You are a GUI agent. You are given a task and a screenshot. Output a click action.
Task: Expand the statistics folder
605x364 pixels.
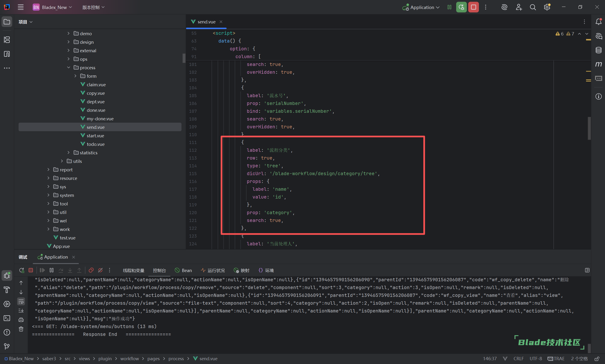[69, 152]
